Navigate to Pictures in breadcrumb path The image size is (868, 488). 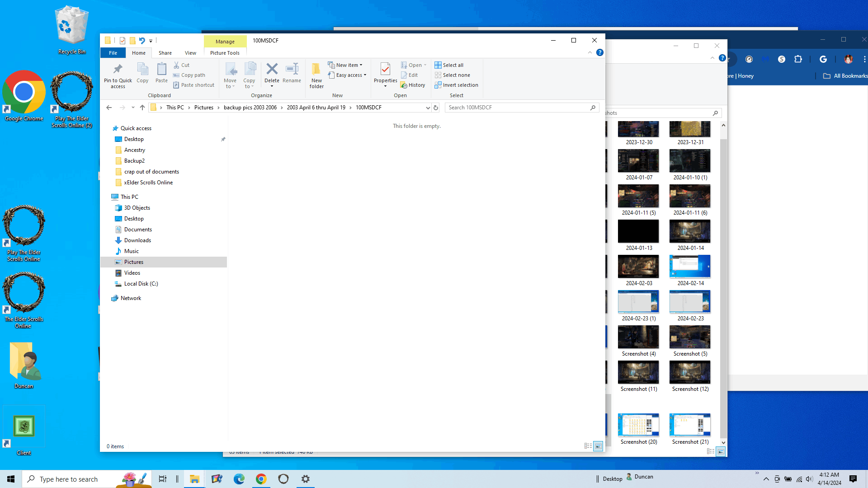tap(203, 108)
